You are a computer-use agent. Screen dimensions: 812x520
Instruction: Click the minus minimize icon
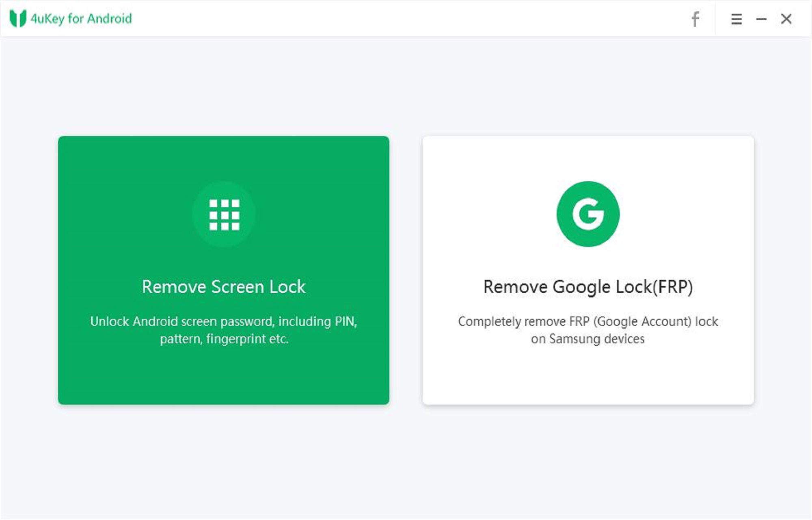click(x=762, y=19)
